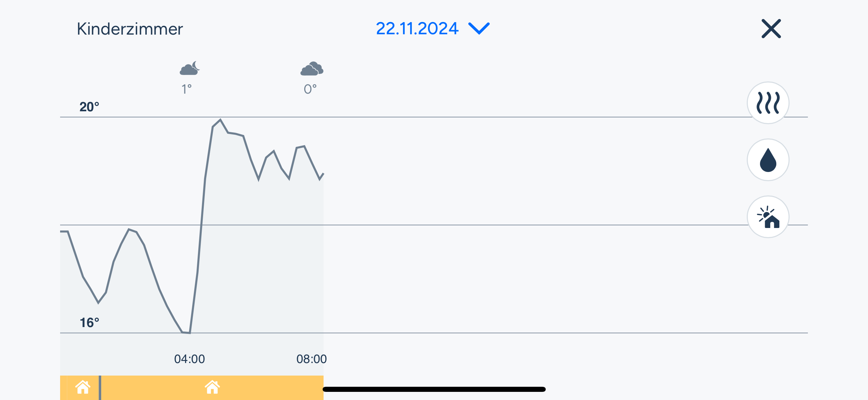868x400 pixels.
Task: Tap the 1° outdoor temperature label
Action: [x=186, y=89]
